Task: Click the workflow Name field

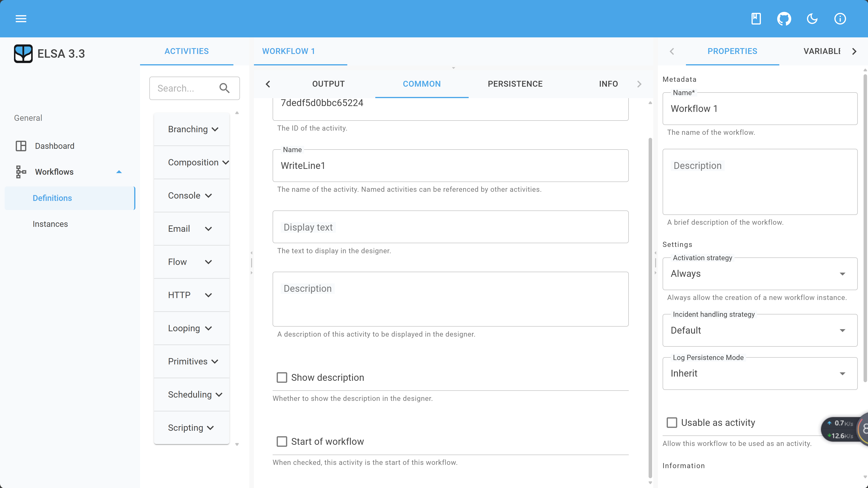Action: [760, 109]
